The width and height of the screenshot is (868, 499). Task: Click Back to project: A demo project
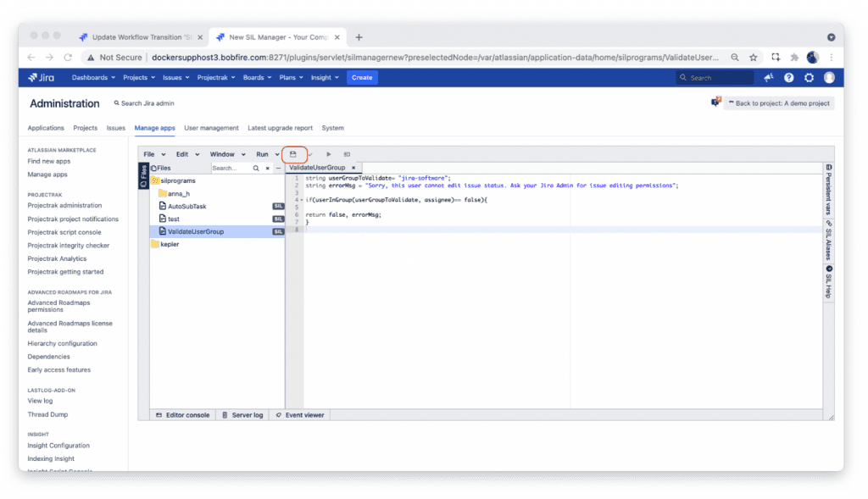[779, 103]
